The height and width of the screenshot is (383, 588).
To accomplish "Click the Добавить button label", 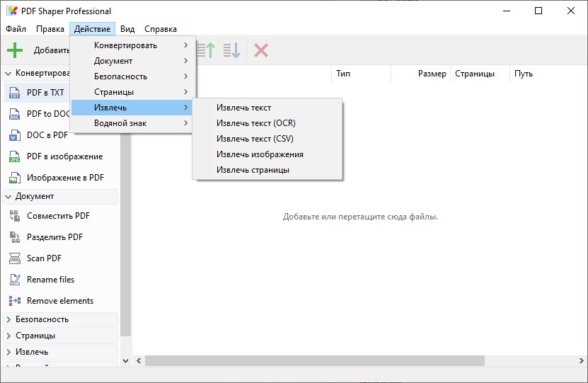I will point(52,50).
